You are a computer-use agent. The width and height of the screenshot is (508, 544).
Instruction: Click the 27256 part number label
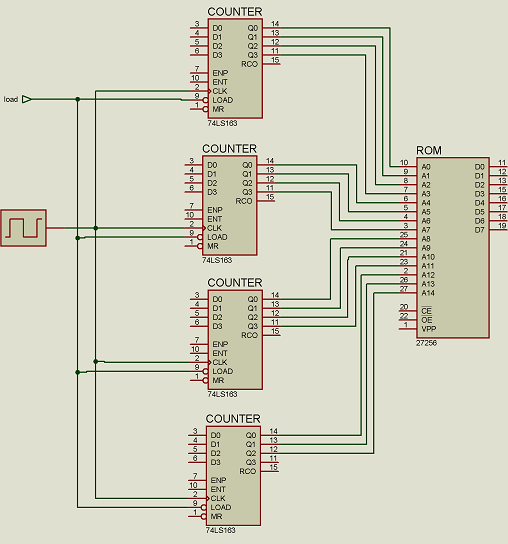[x=426, y=343]
